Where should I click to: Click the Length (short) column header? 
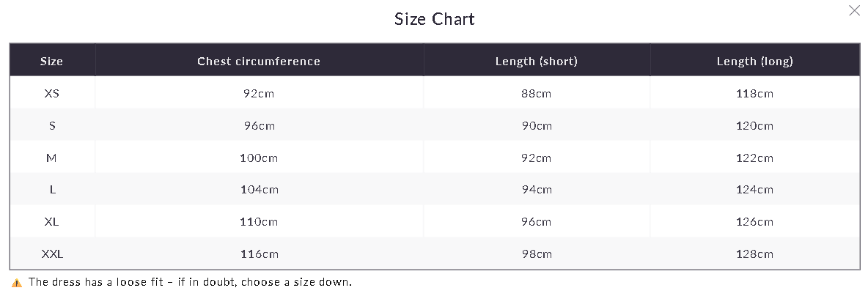536,61
